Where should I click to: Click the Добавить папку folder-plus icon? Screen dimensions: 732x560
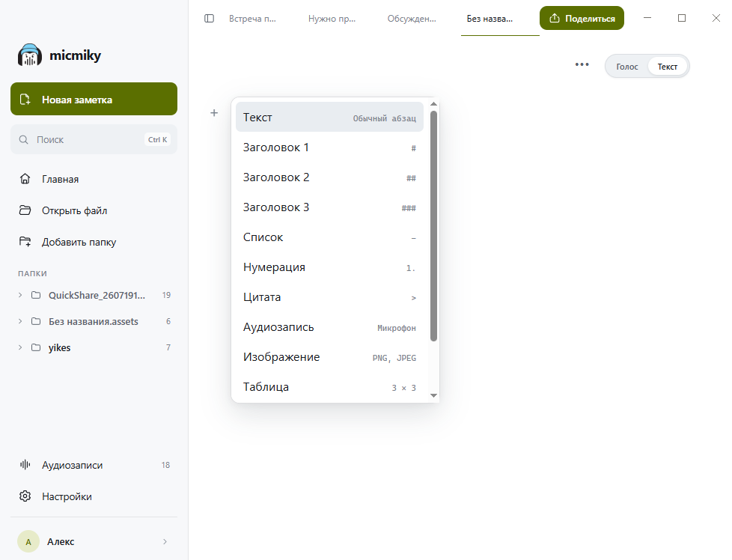coord(25,242)
